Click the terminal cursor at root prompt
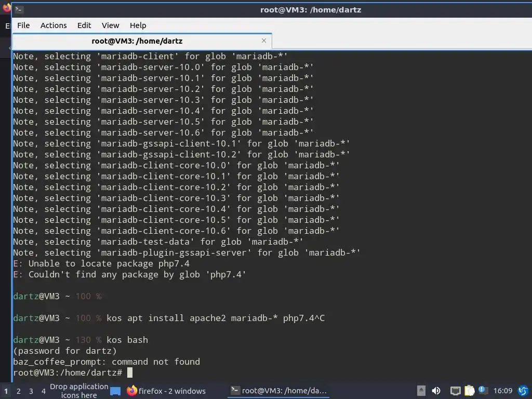Viewport: 532px width, 399px height. tap(129, 373)
